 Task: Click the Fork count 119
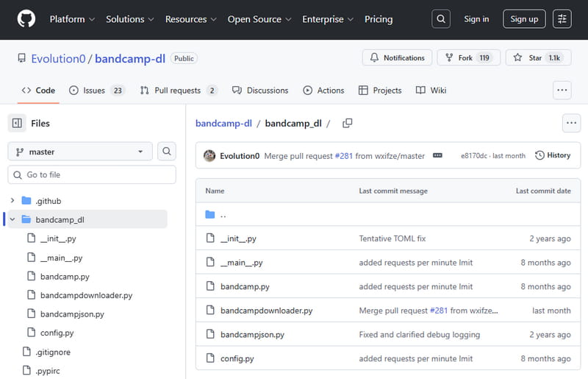484,58
